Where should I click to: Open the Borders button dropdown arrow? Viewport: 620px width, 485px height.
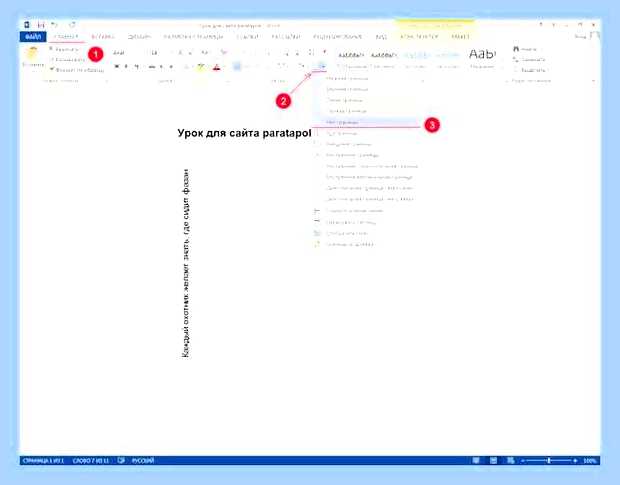322,66
